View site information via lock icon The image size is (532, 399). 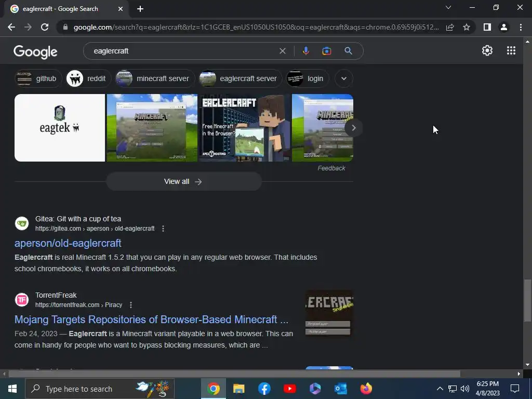click(x=65, y=27)
